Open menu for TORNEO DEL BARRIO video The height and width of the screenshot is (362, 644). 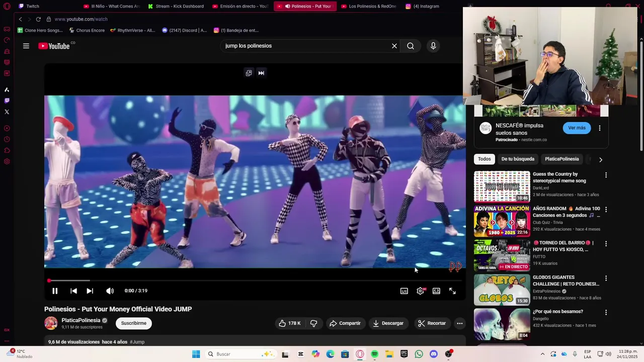(606, 244)
